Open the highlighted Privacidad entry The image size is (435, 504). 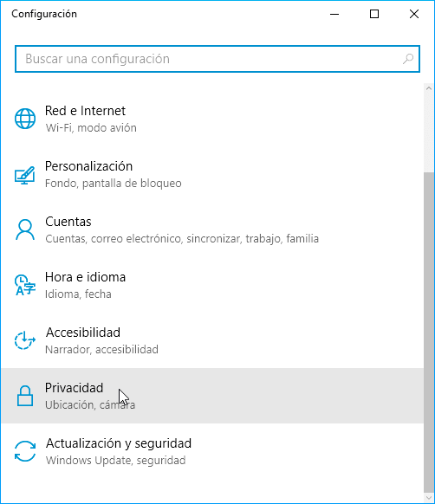point(212,396)
